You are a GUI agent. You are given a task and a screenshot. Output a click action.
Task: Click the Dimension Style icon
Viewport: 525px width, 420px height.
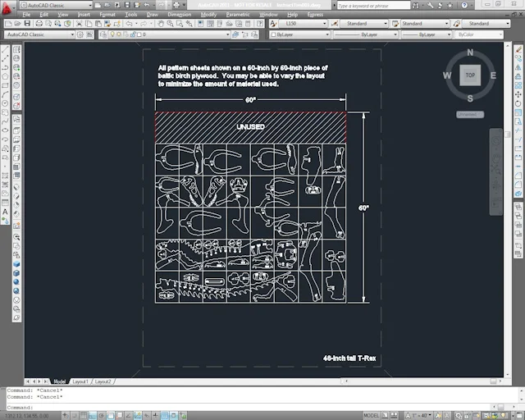(335, 24)
